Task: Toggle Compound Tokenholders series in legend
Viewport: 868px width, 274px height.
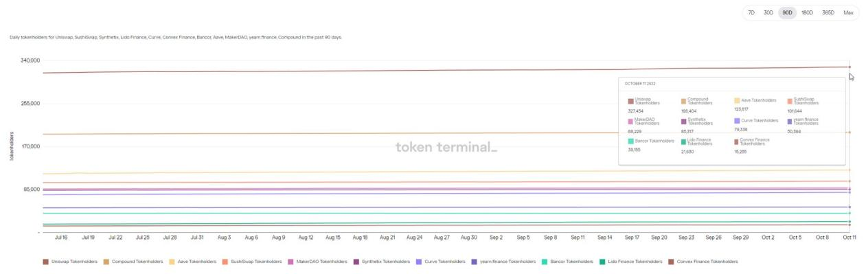Action: (134, 261)
